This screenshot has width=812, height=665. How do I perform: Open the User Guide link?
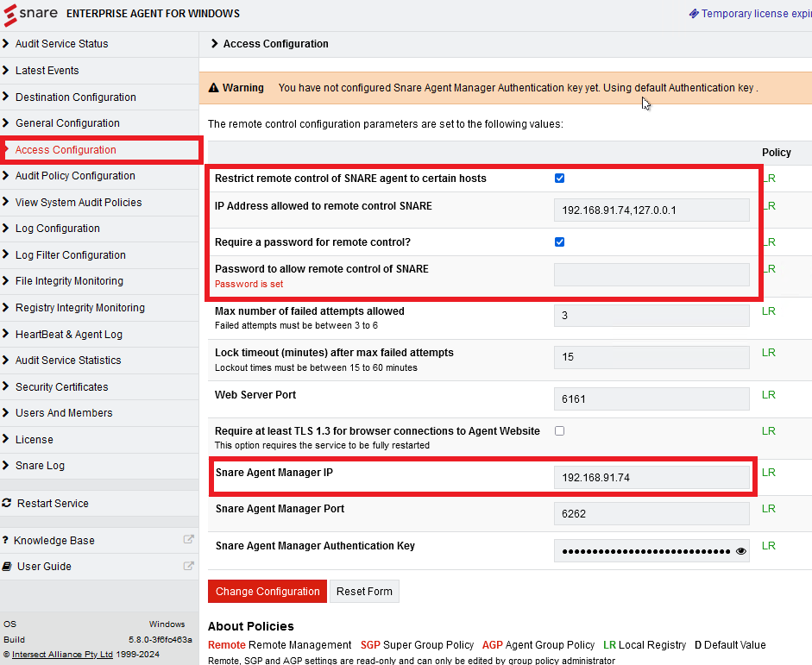pos(45,566)
